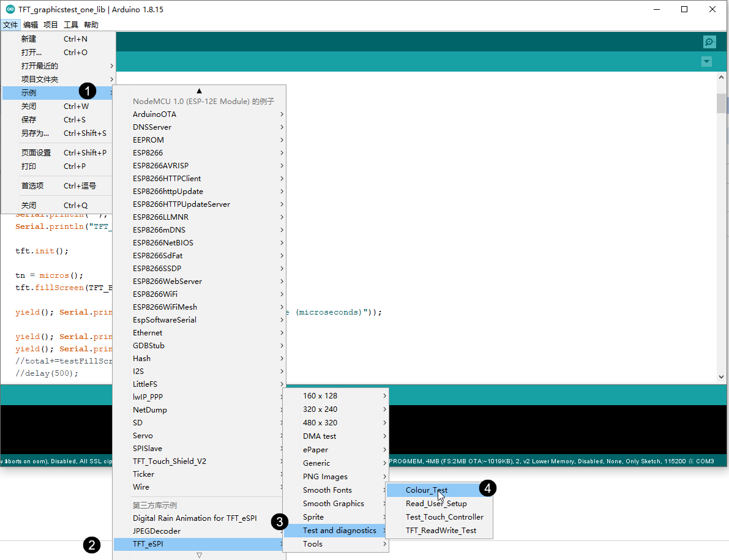Open EspSoftwareSerial examples submenu
Image resolution: width=729 pixels, height=560 pixels.
(x=200, y=320)
